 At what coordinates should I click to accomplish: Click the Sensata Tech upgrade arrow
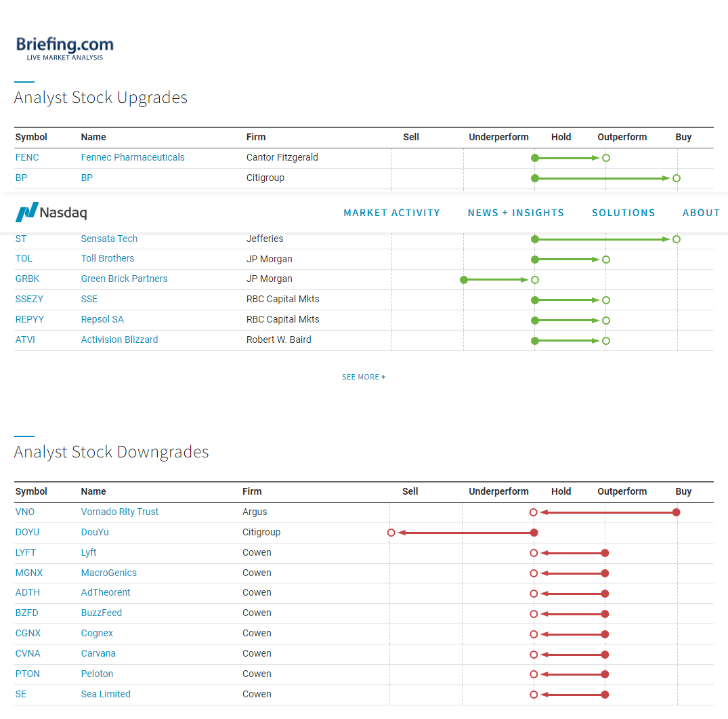606,239
